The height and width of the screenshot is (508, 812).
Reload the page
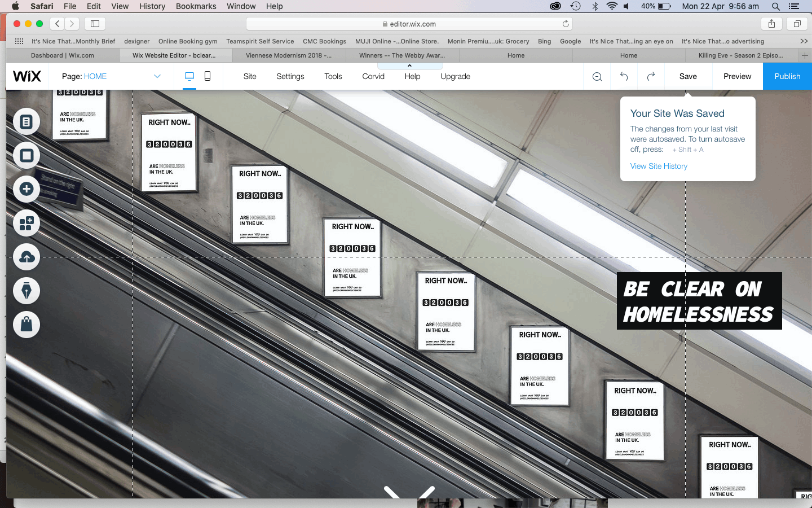pyautogui.click(x=566, y=24)
